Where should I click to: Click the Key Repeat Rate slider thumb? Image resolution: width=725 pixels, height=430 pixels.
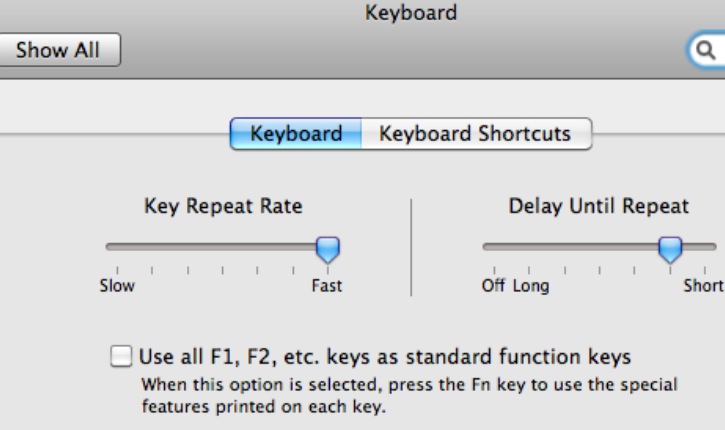(x=327, y=247)
